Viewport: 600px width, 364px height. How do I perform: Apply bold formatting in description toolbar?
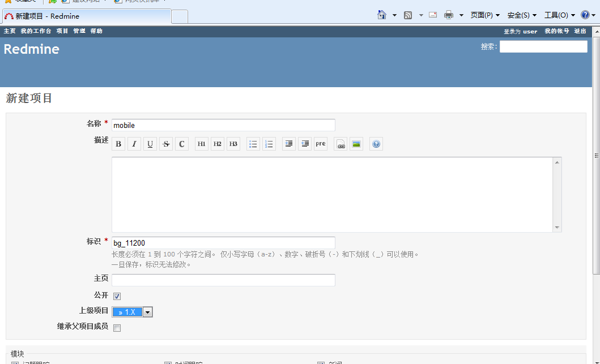point(118,144)
